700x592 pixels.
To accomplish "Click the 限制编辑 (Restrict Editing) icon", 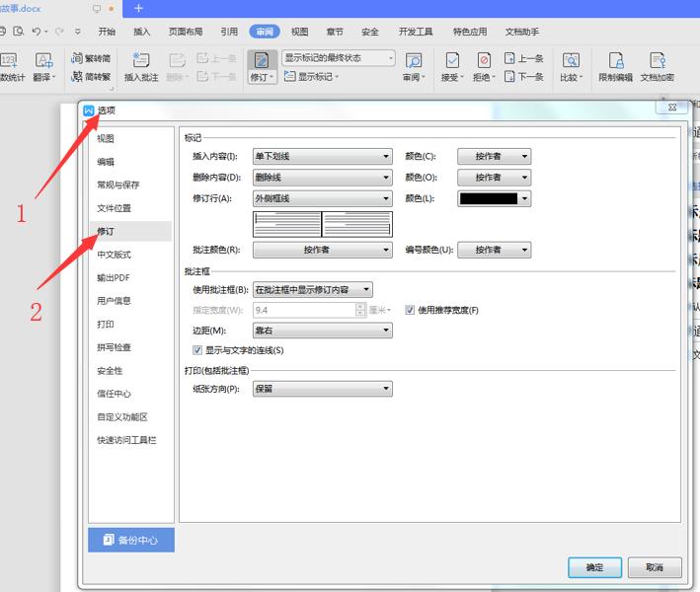I will pos(615,66).
